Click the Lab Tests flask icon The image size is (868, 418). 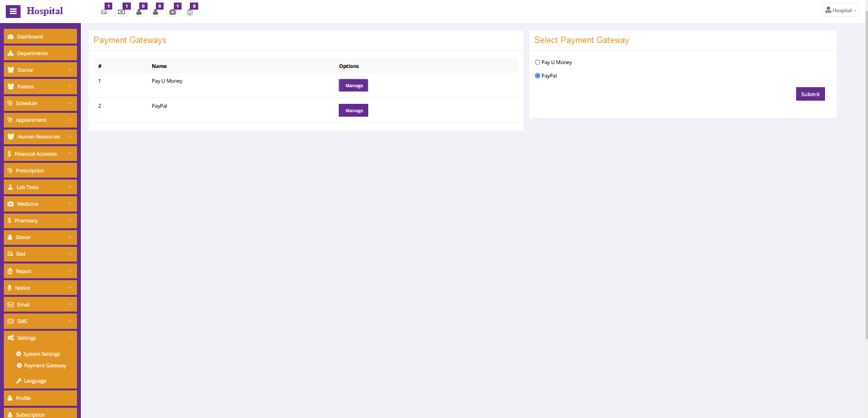pyautogui.click(x=10, y=187)
